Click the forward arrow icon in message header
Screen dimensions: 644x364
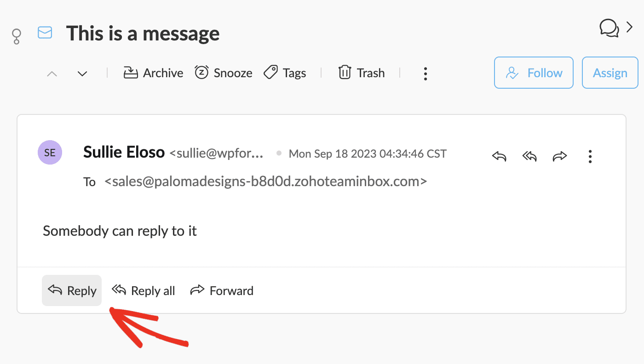click(x=560, y=156)
